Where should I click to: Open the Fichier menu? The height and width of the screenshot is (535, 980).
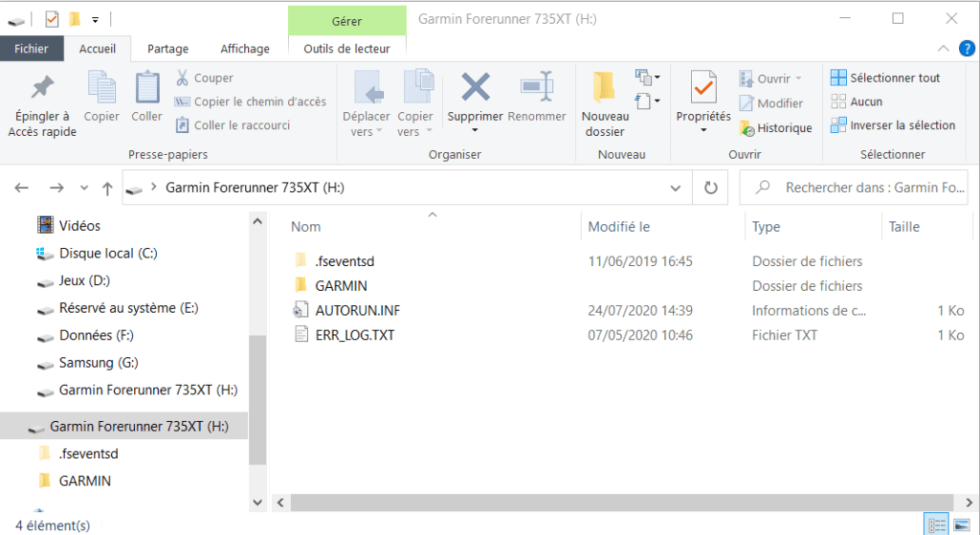click(32, 49)
